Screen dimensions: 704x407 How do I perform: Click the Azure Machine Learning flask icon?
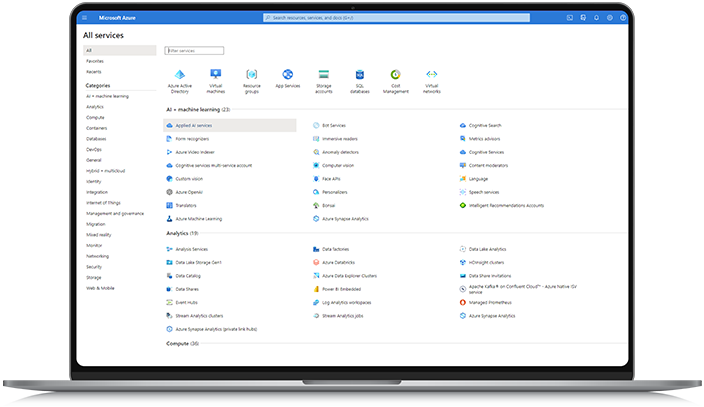click(170, 219)
